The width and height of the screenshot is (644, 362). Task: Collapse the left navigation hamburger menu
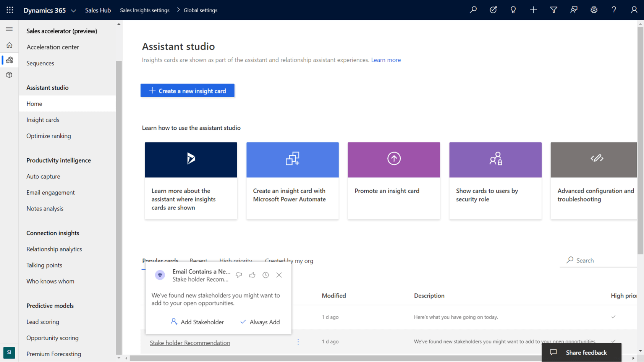(x=9, y=29)
